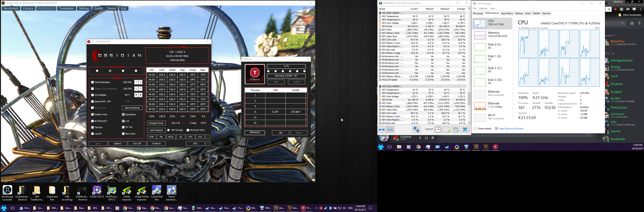Mute Discord microphone icon
Viewport: 644px width, 212px height.
pos(420,138)
